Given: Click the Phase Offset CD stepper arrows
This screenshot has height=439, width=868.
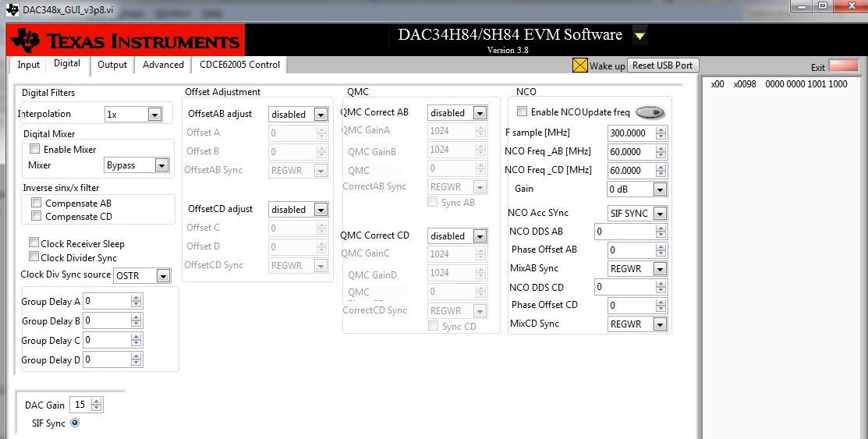Looking at the screenshot, I should pos(661,306).
